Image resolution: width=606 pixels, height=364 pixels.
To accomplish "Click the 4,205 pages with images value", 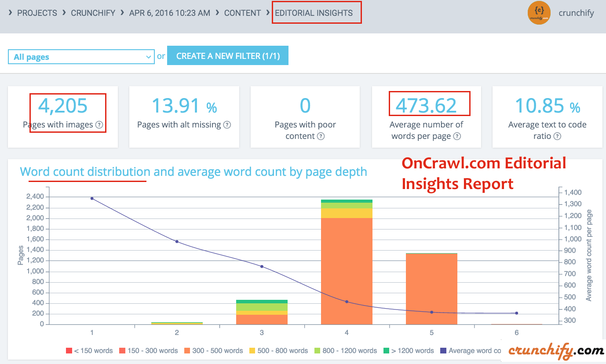I will (x=63, y=106).
